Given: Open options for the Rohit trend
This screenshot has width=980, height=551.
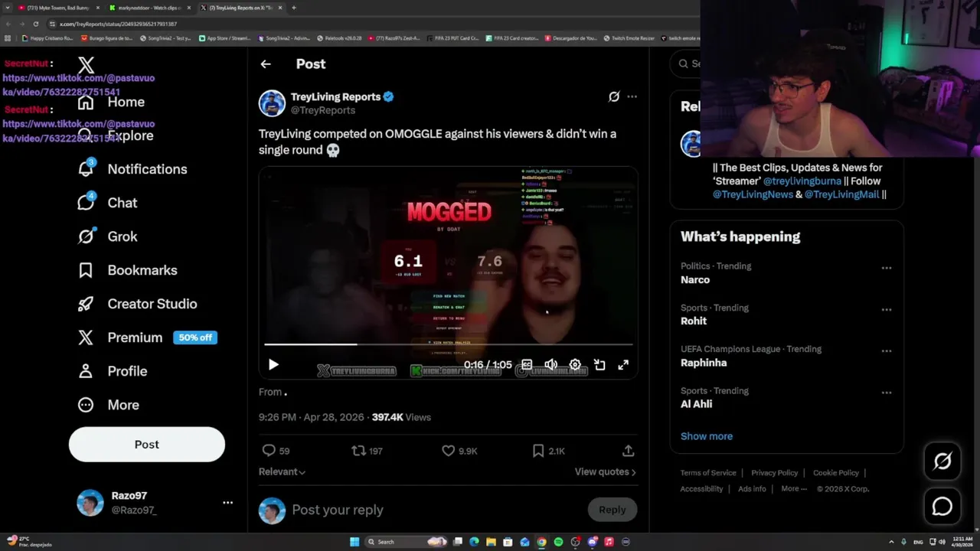Looking at the screenshot, I should coord(887,310).
